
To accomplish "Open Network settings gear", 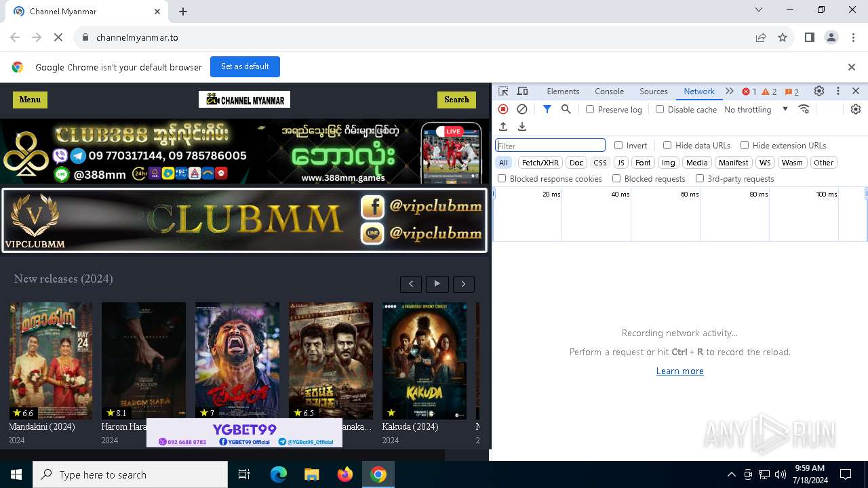I will tap(856, 109).
